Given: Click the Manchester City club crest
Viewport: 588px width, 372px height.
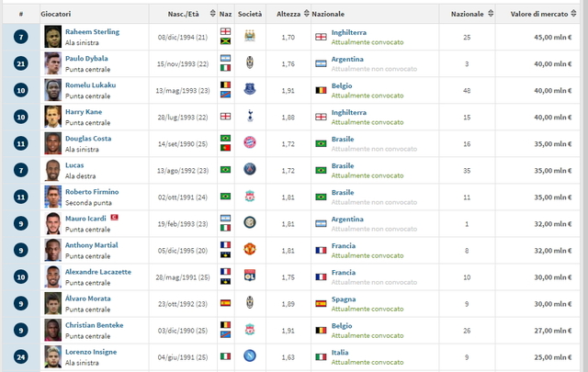Looking at the screenshot, I should tap(250, 36).
